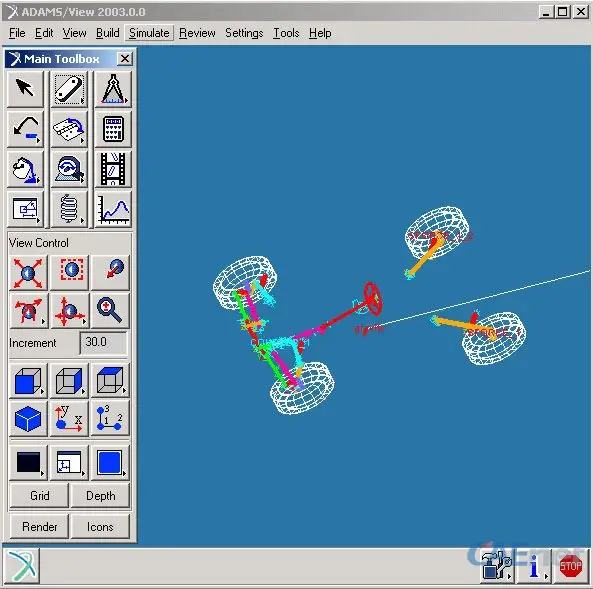The width and height of the screenshot is (593, 589).
Task: Align view to x-y axes icon
Action: (x=70, y=418)
